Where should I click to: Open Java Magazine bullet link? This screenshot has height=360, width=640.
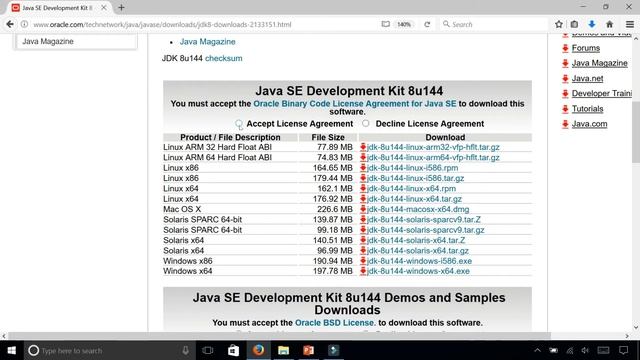(x=207, y=42)
